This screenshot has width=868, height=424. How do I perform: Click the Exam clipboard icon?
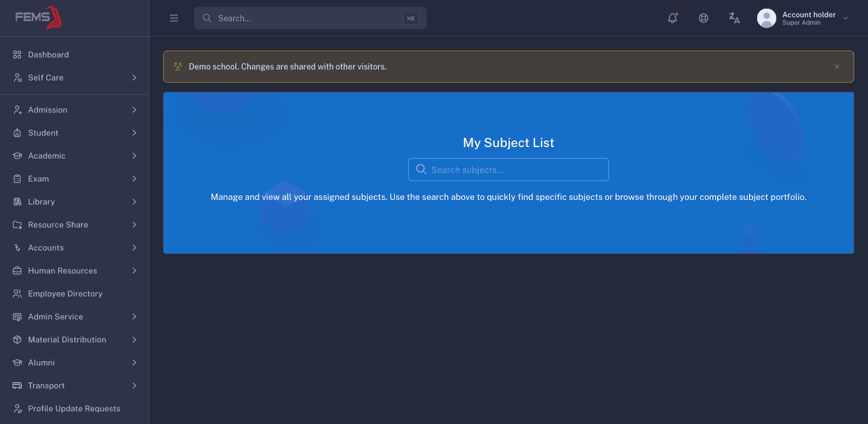[17, 179]
